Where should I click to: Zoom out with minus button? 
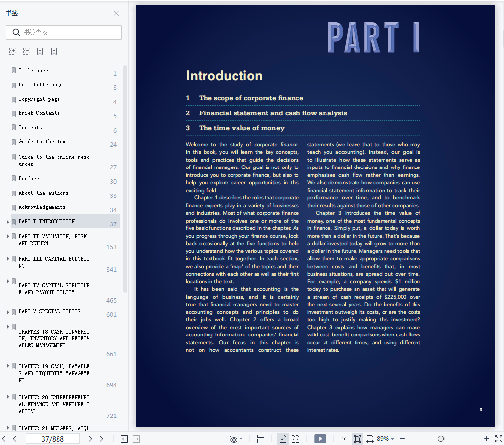click(x=402, y=439)
